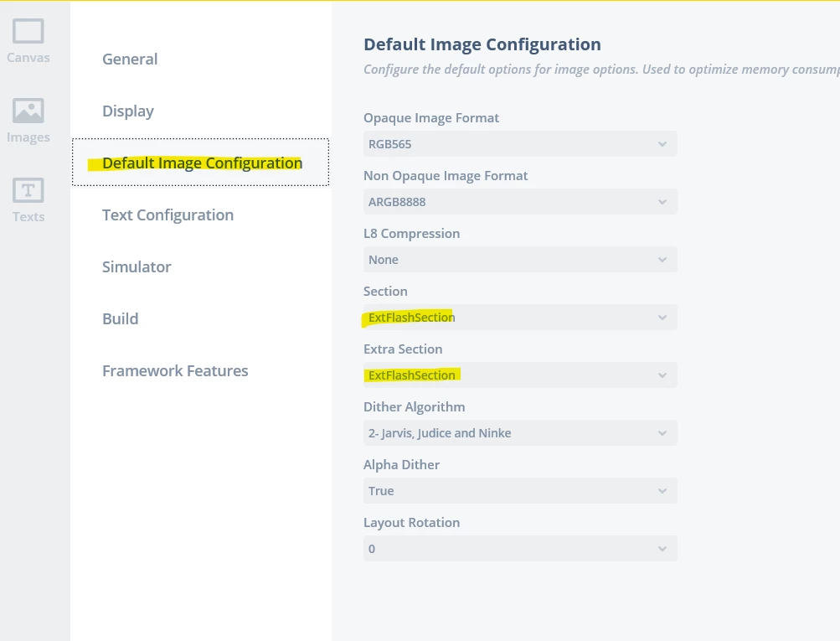The image size is (840, 641).
Task: Open the Layout Rotation dropdown
Action: [520, 549]
